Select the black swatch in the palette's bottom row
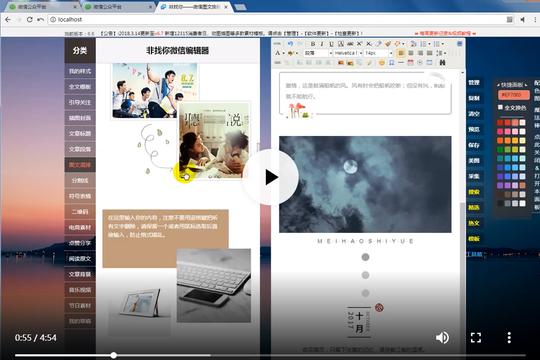This screenshot has height=360, width=540. tap(500, 203)
